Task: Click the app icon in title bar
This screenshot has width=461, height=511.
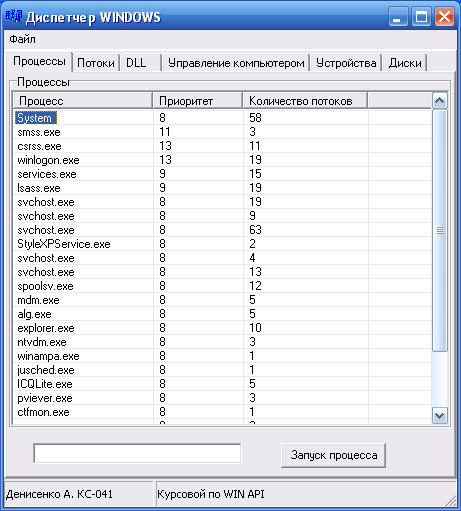Action: (x=14, y=16)
